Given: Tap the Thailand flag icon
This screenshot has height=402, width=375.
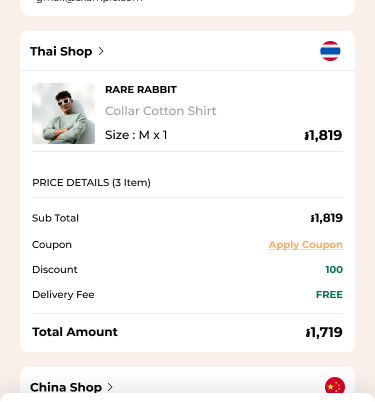Looking at the screenshot, I should (x=330, y=51).
